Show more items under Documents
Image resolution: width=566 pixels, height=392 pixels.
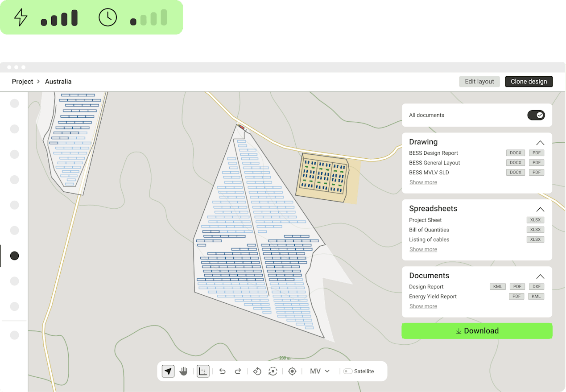point(423,306)
